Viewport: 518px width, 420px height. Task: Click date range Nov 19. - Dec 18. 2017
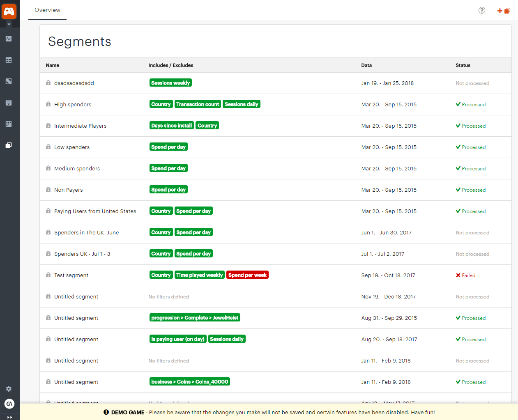pos(388,296)
